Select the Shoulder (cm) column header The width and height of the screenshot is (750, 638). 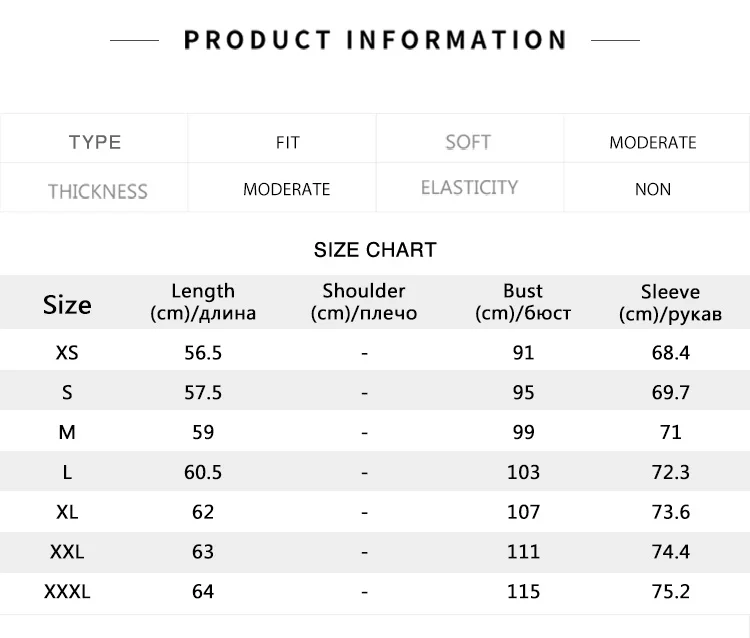tap(364, 302)
